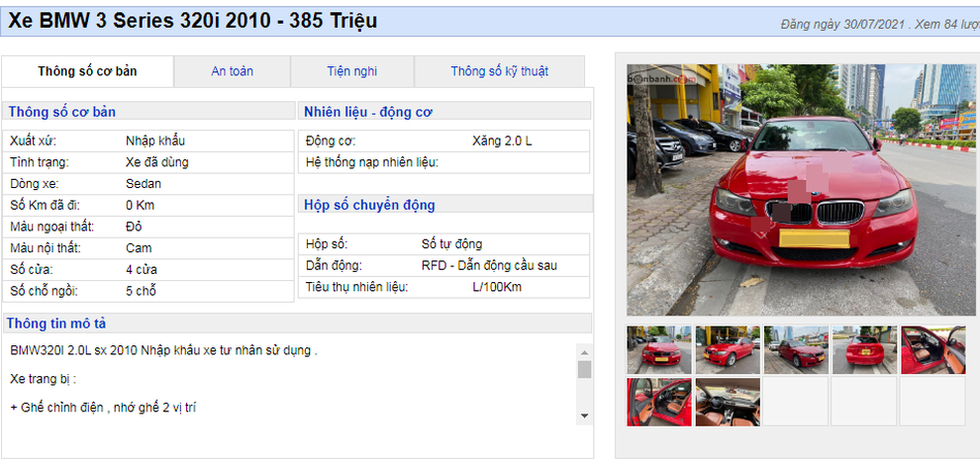
Task: Click the Hộp số chuyển động heading
Action: 369,205
